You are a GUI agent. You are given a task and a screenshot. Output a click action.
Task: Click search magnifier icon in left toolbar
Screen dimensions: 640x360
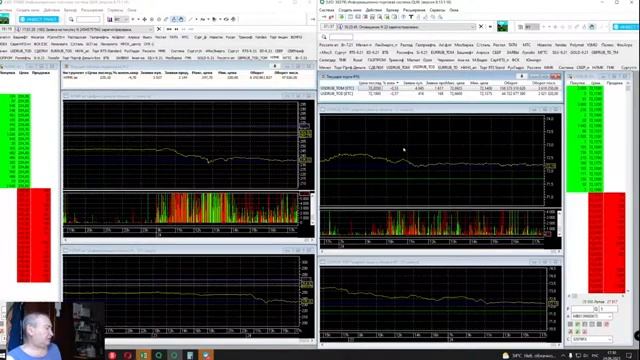tap(71, 19)
